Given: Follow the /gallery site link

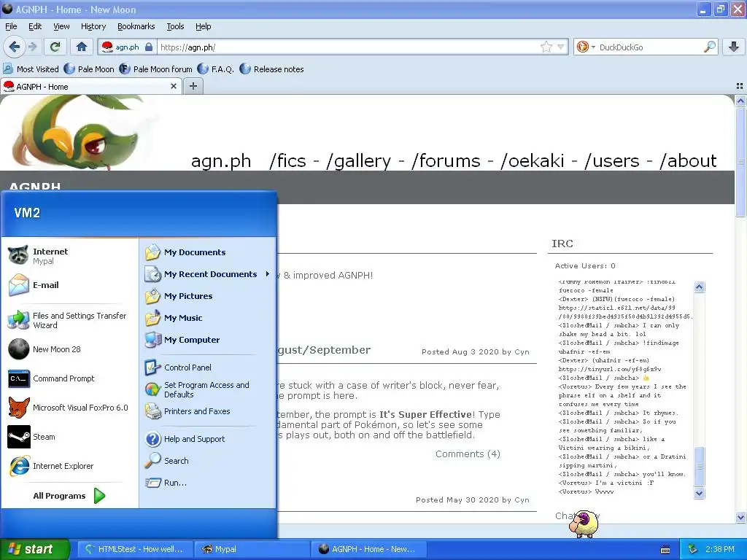Looking at the screenshot, I should pyautogui.click(x=359, y=161).
